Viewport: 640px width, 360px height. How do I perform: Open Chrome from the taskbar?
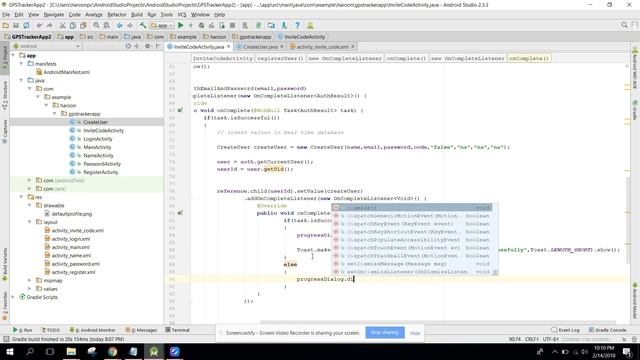click(113, 351)
